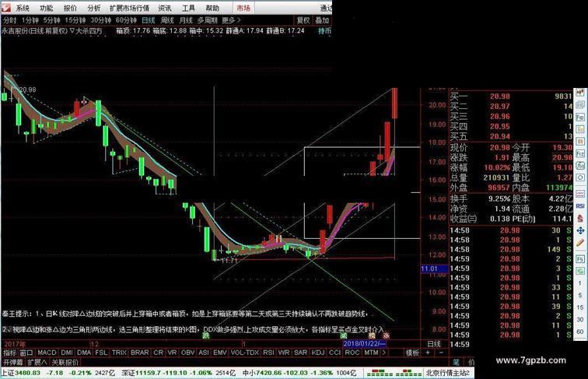Image resolution: width=588 pixels, height=379 pixels.
Task: Open the 关联报价 tab
Action: pos(65,363)
